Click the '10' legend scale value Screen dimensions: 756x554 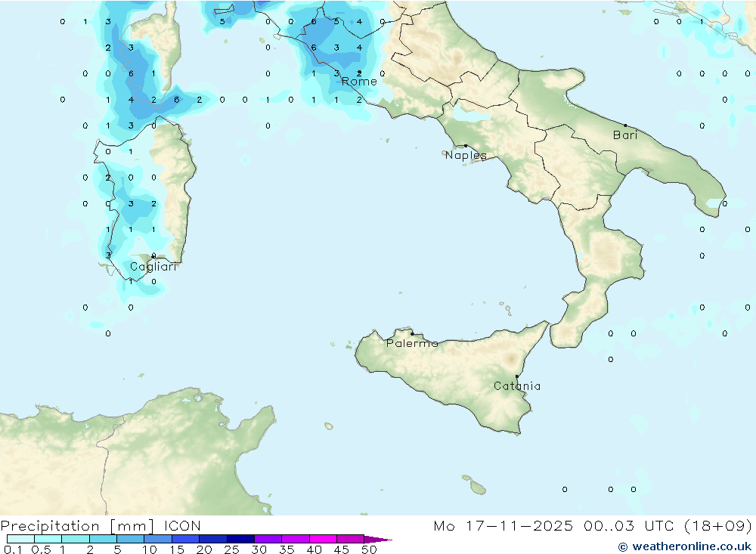pos(150,549)
